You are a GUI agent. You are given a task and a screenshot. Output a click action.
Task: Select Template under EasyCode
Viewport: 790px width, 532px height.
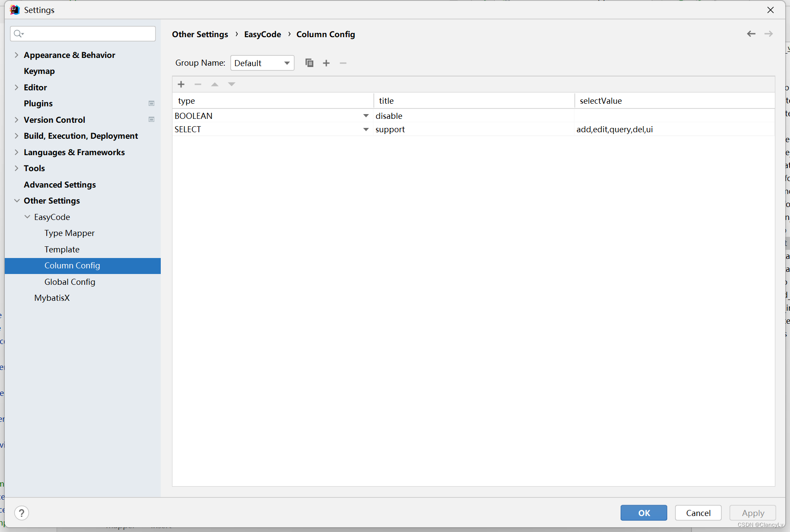(62, 249)
